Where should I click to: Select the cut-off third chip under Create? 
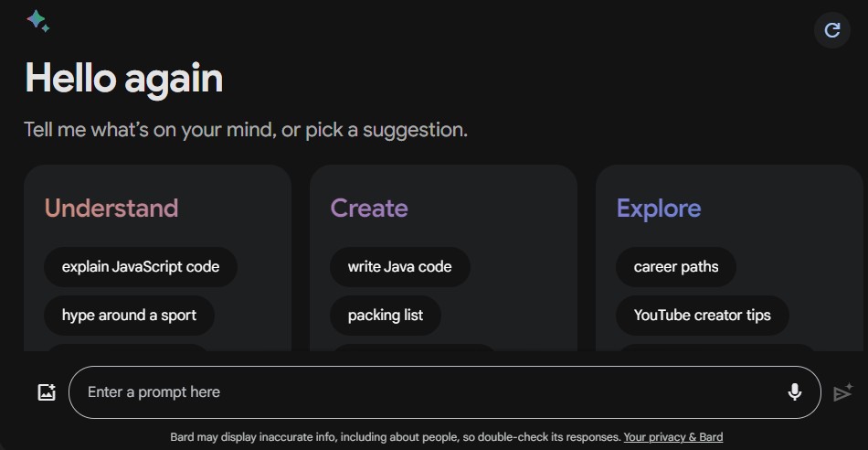click(414, 348)
